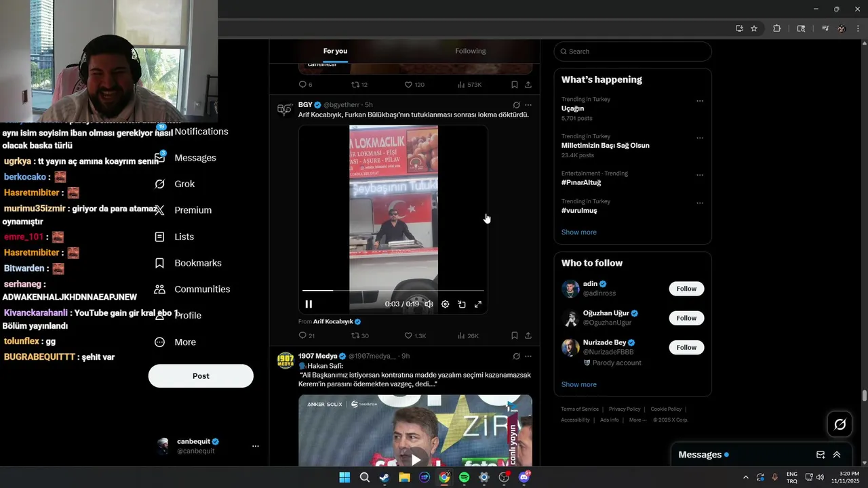Open options for Milletimizin Başı Sağ Olsun trend

point(700,138)
